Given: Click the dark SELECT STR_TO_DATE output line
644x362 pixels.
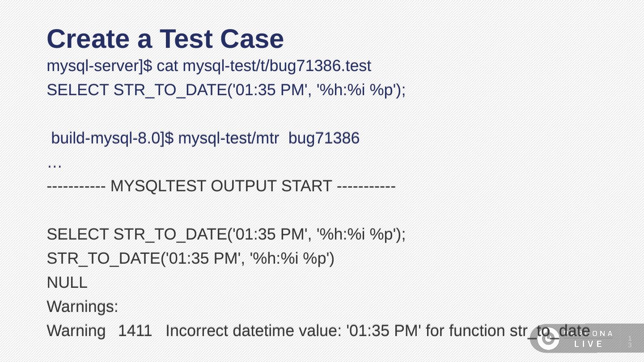Looking at the screenshot, I should point(226,234).
